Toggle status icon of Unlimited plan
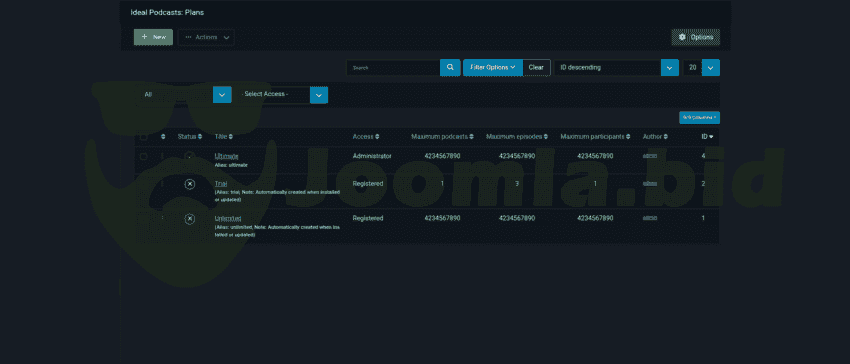Screen dimensions: 850x364 190,219
